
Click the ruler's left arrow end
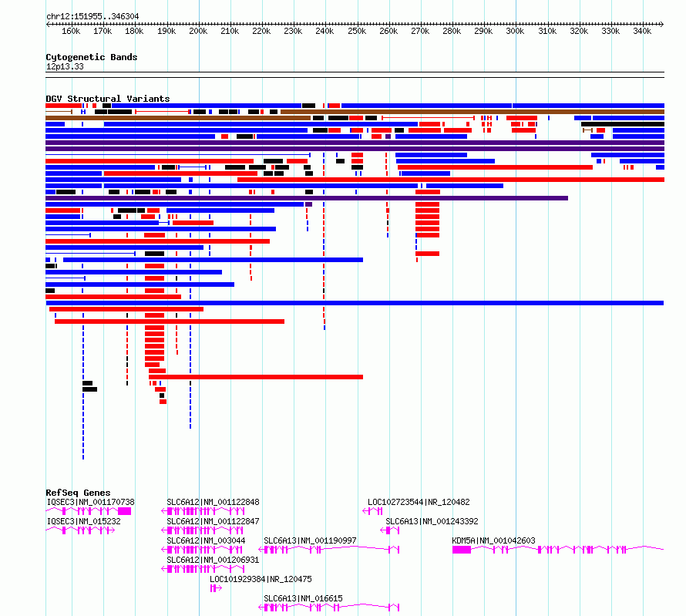(48, 24)
